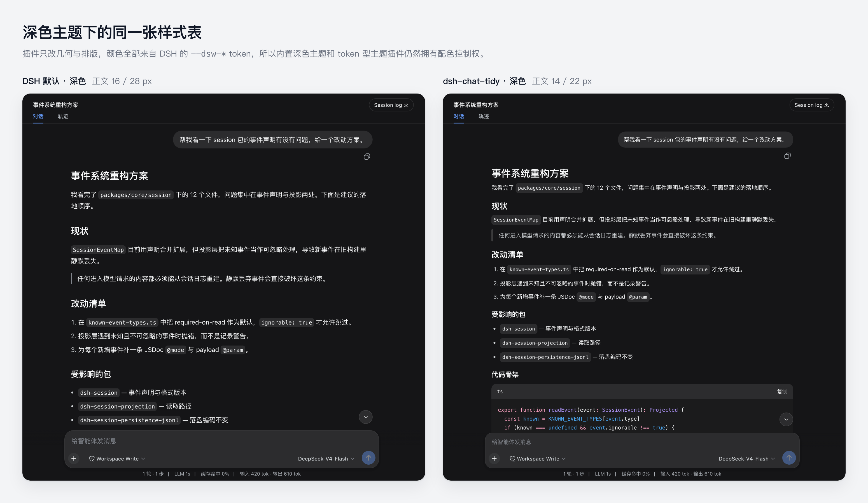
Task: Open Workspace Write dropdown in right composer
Action: 538,459
